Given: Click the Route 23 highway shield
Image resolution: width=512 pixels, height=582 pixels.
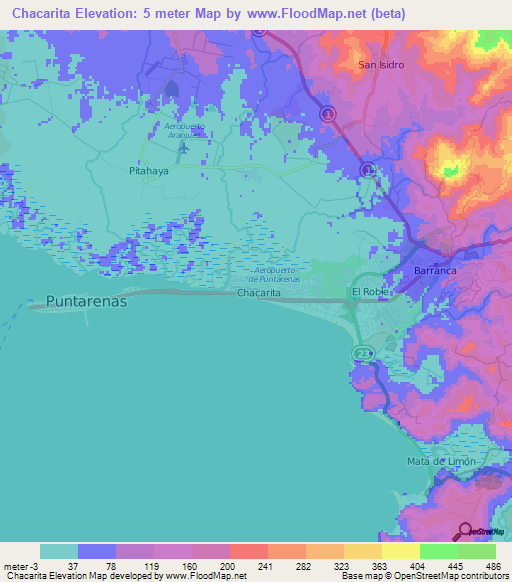Looking at the screenshot, I should coord(363,354).
